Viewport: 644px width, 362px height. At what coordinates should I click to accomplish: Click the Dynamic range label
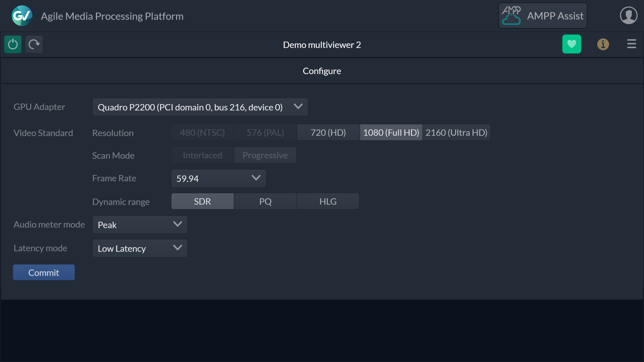tap(121, 202)
